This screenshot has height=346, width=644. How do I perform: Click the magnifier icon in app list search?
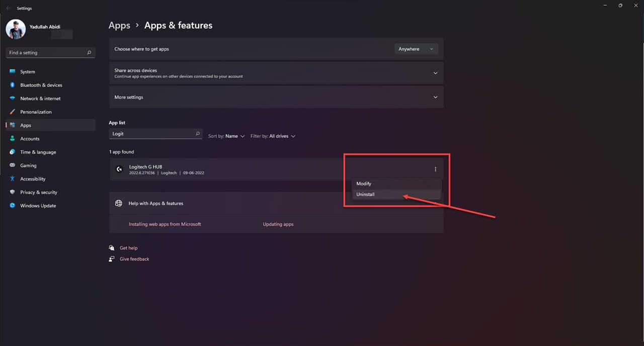coord(198,134)
